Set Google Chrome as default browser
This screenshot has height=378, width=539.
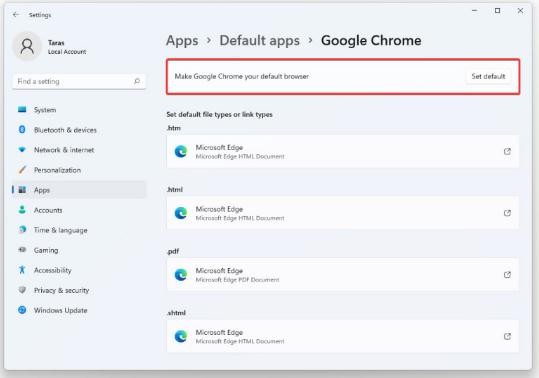pyautogui.click(x=488, y=76)
